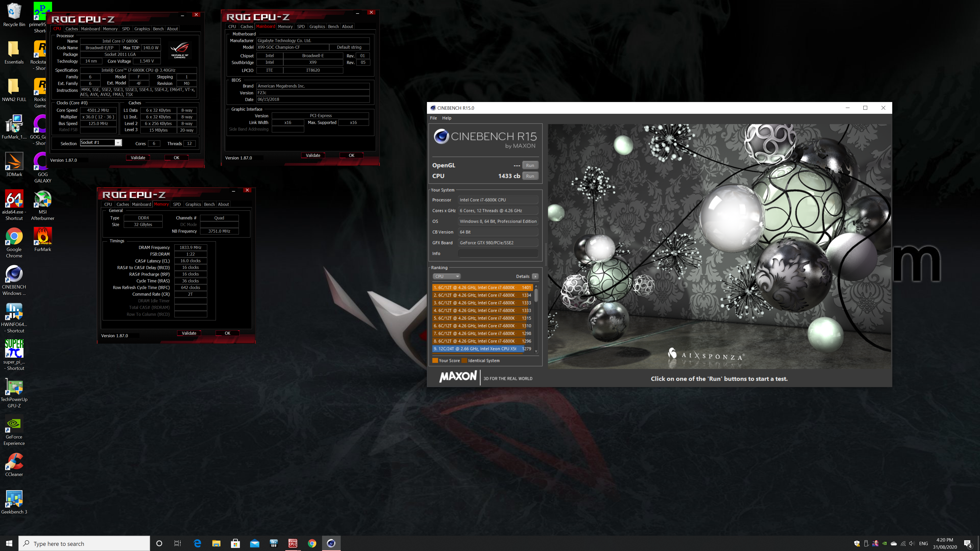
Task: Open the CPU ranking dropdown in Cinebench
Action: pos(446,277)
